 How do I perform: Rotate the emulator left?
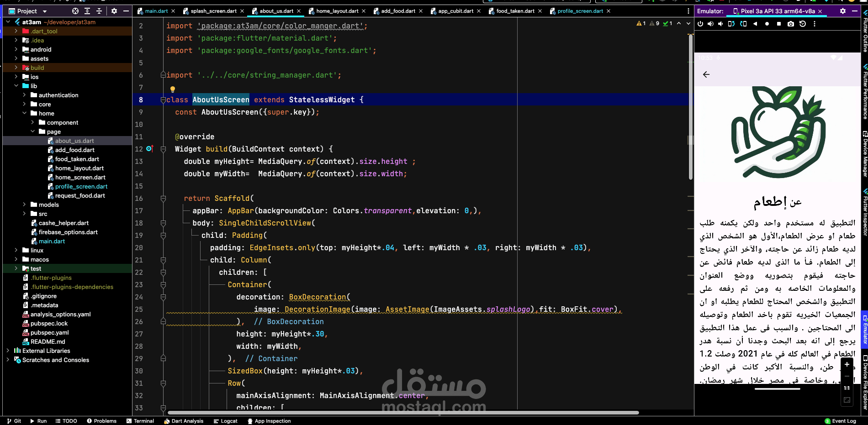[x=731, y=24]
